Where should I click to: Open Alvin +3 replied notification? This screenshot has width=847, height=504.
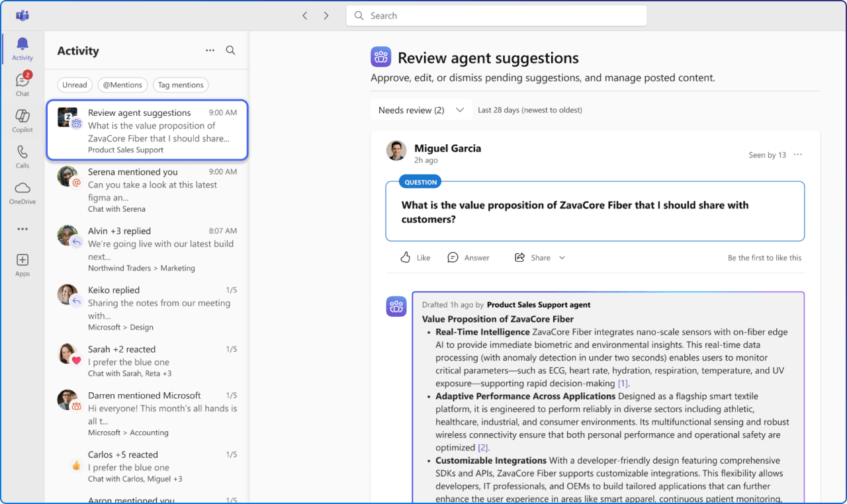[147, 249]
